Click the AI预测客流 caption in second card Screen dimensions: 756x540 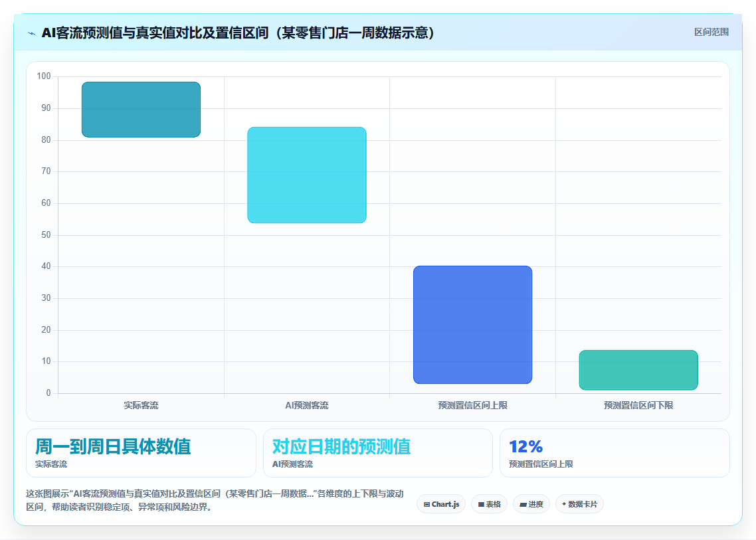[293, 464]
